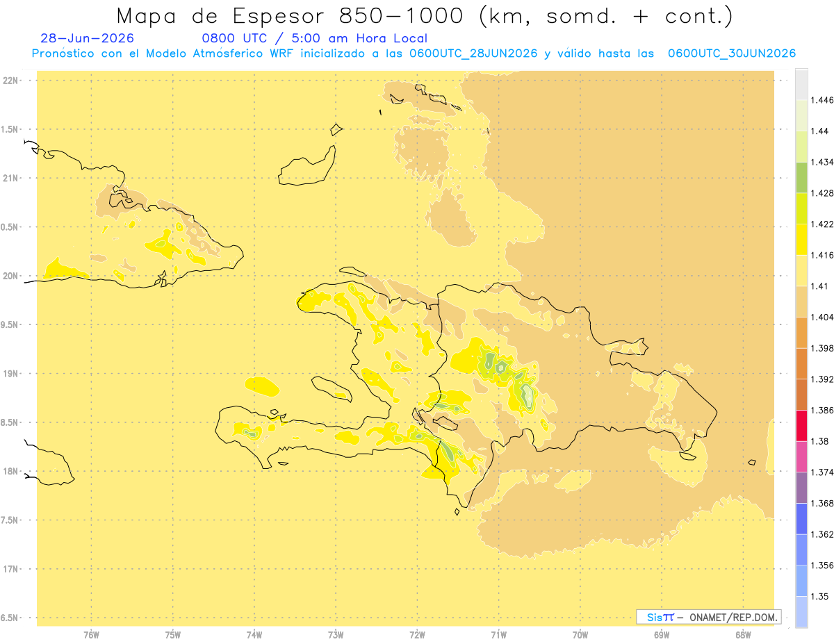Viewport: 834px width, 644px height.
Task: Click the '1.404' colorbar value
Action: click(821, 317)
